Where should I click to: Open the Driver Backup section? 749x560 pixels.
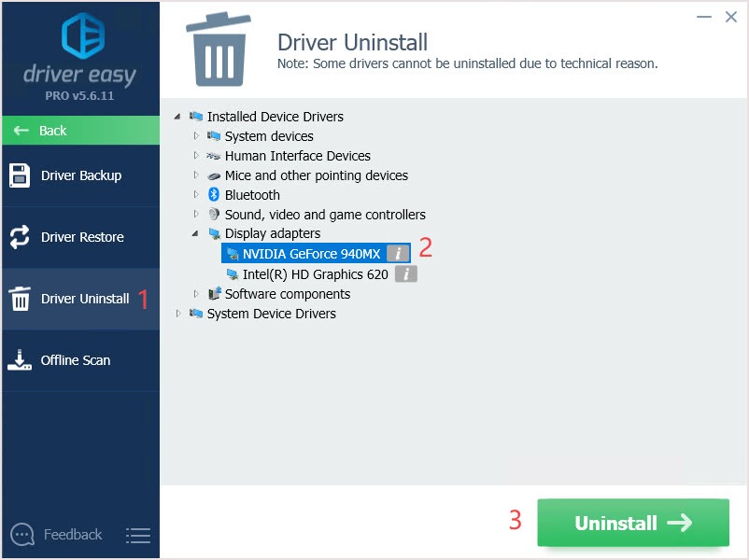click(80, 175)
